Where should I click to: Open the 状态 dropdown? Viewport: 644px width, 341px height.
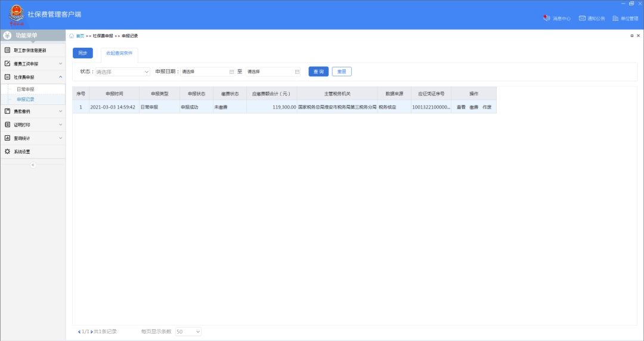click(122, 72)
